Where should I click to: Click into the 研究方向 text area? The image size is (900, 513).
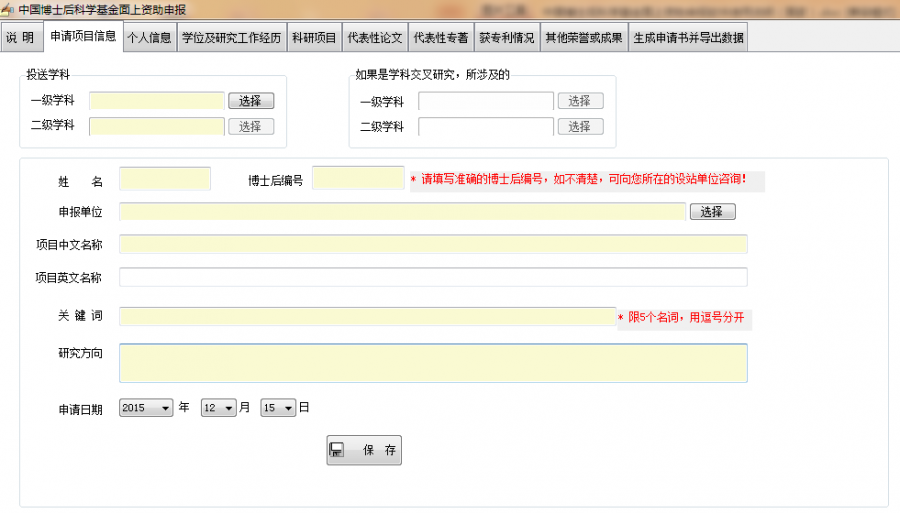[433, 363]
